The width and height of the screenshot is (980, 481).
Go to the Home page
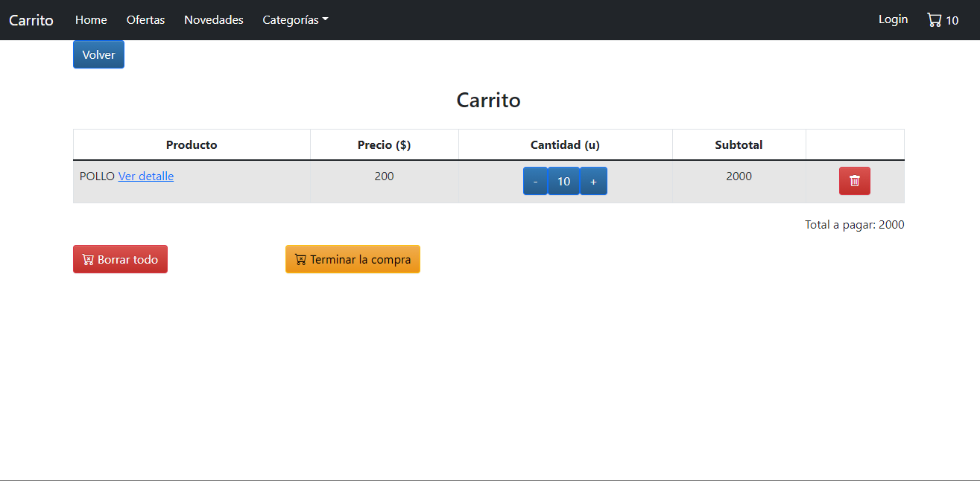click(91, 20)
